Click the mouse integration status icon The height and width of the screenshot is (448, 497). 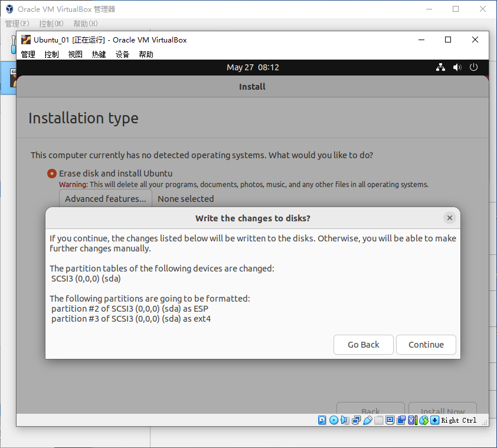coord(424,420)
